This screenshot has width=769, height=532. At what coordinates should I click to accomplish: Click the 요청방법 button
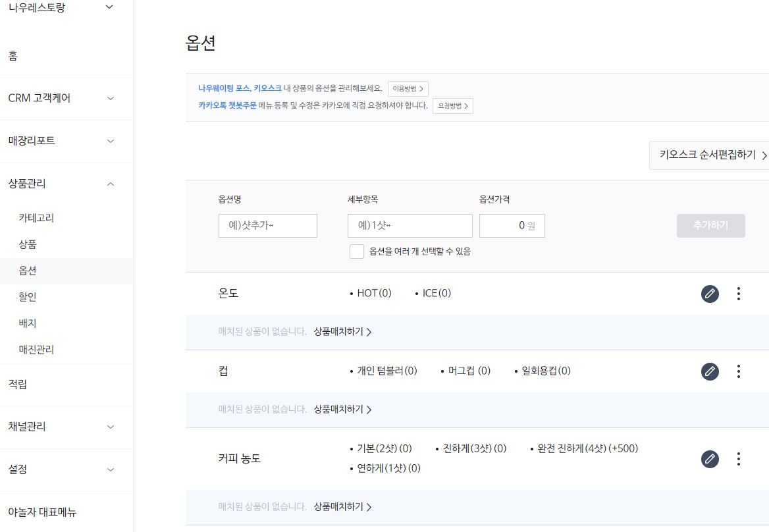pyautogui.click(x=453, y=106)
